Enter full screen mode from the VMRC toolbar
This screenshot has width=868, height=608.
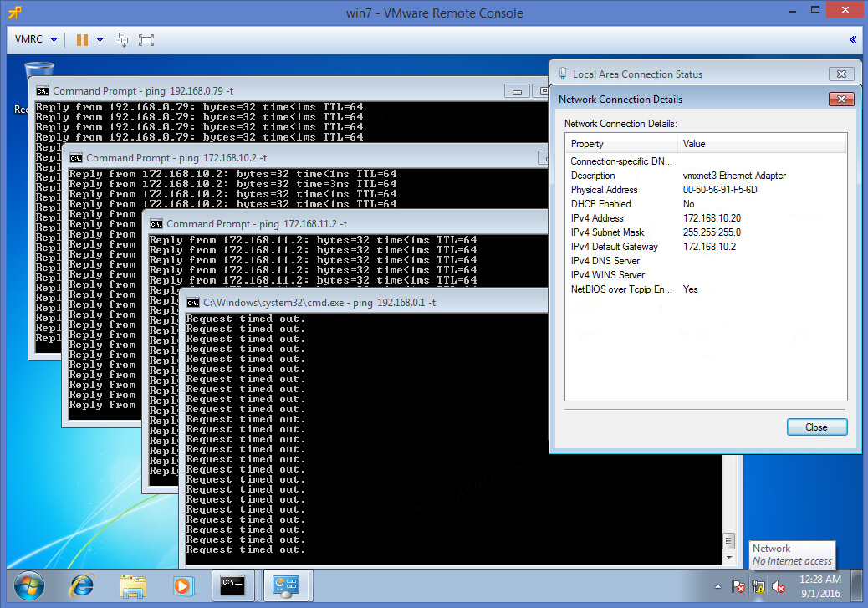pyautogui.click(x=146, y=39)
